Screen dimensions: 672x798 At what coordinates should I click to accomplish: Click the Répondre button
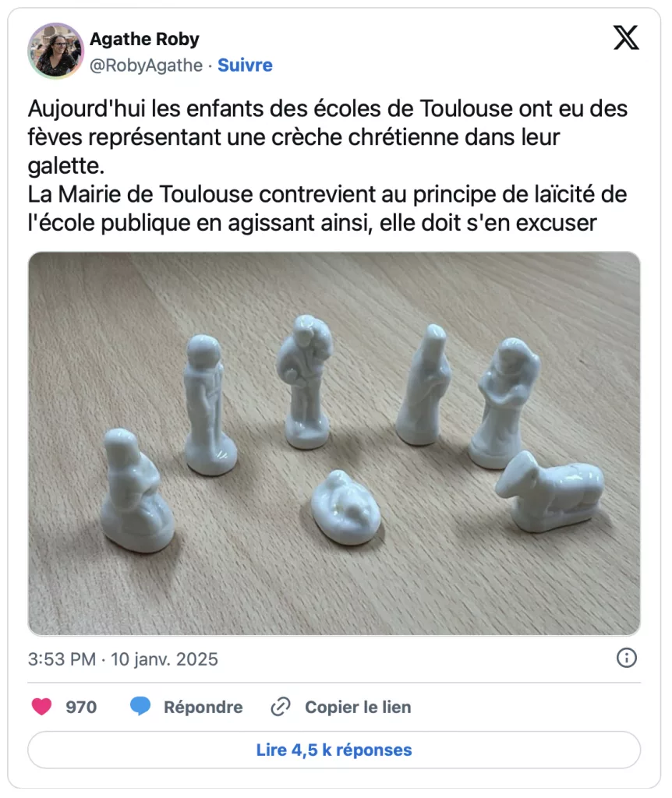tap(203, 708)
